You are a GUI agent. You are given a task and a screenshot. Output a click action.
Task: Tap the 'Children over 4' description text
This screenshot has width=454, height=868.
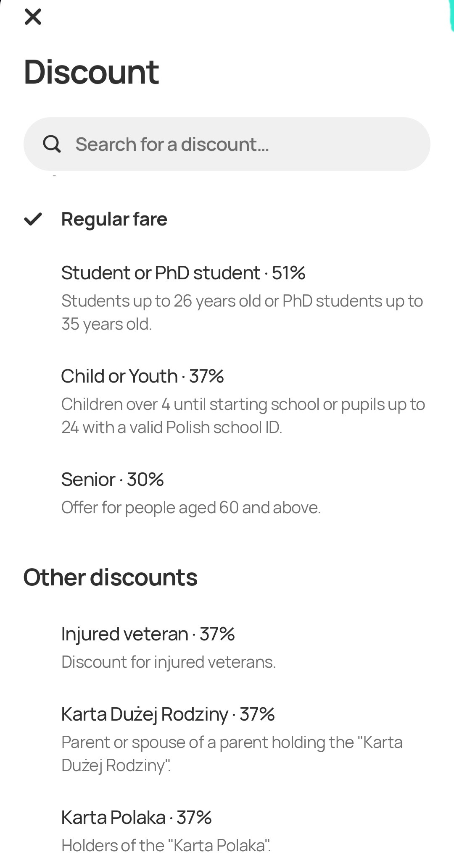243,415
